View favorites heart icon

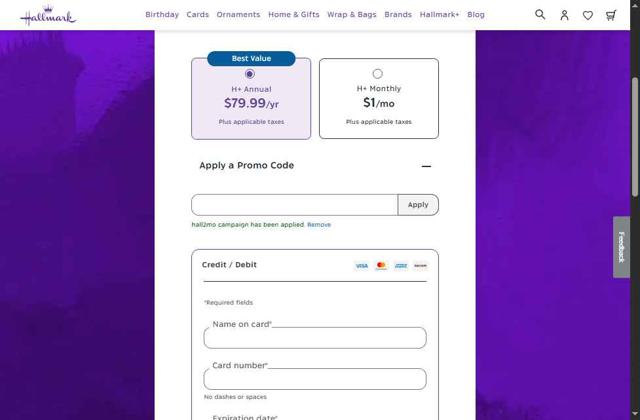(x=588, y=15)
